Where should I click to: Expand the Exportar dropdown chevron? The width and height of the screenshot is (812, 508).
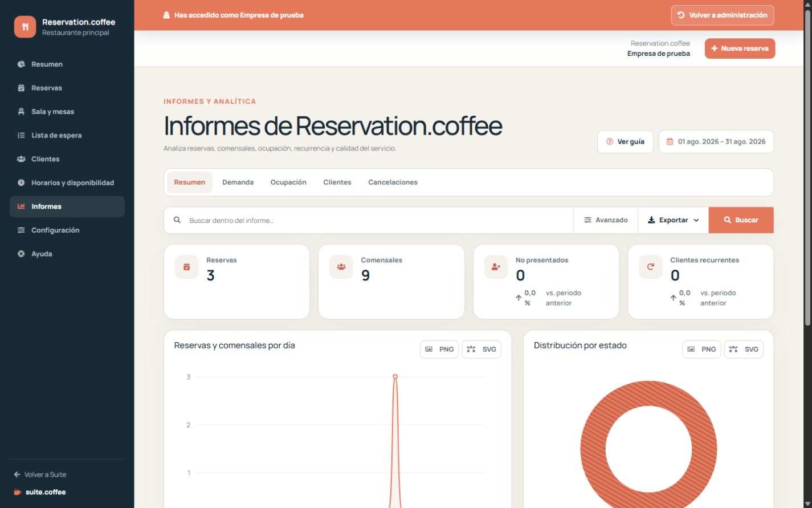(696, 220)
